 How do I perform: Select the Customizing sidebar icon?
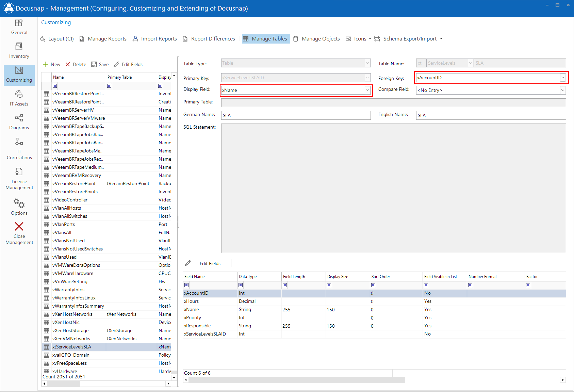coord(19,70)
